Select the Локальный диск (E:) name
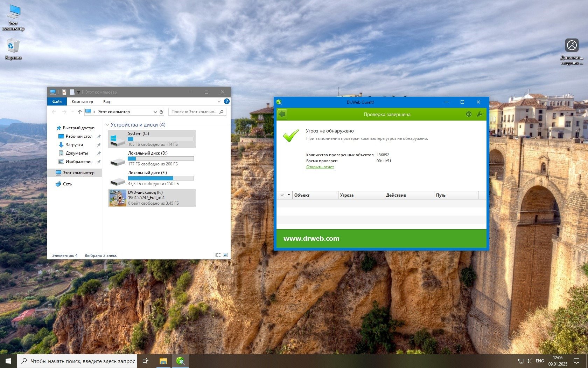The image size is (588, 368). 147,173
